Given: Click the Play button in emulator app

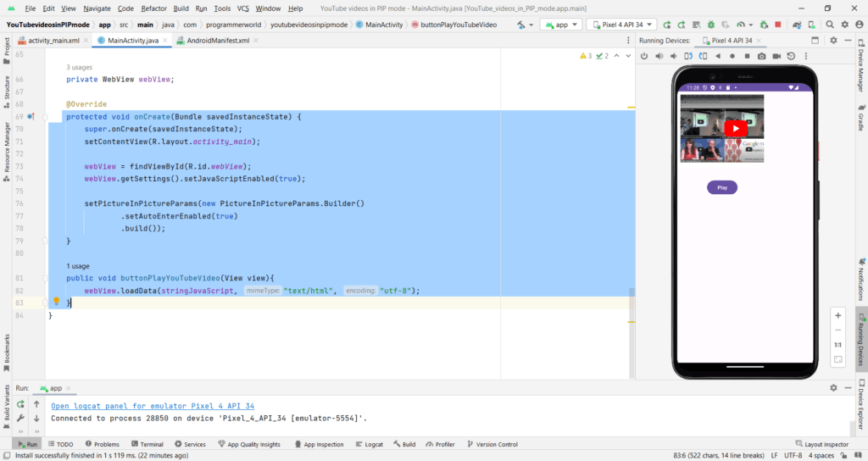Looking at the screenshot, I should 722,187.
